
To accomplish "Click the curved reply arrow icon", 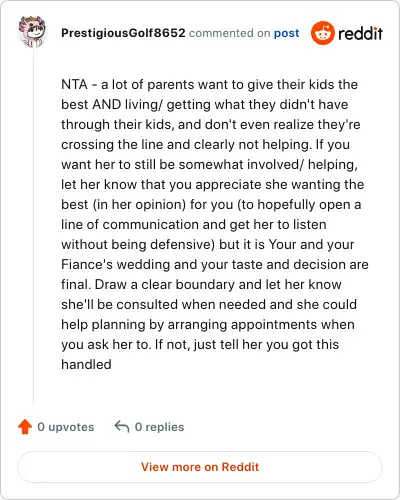I will [122, 427].
